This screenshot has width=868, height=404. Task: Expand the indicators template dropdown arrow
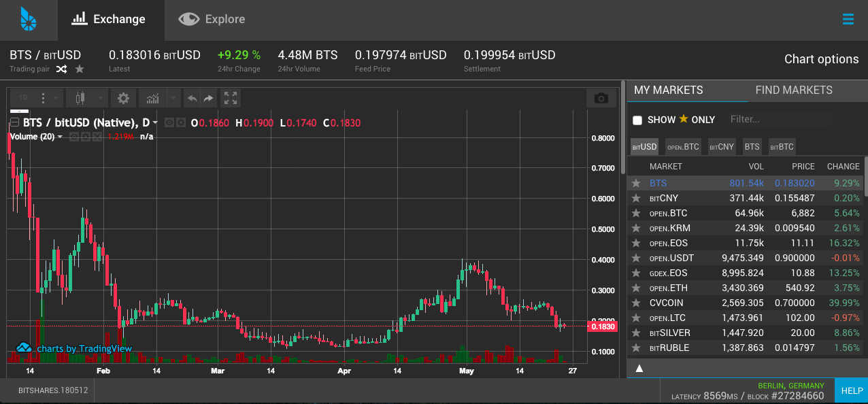point(173,99)
